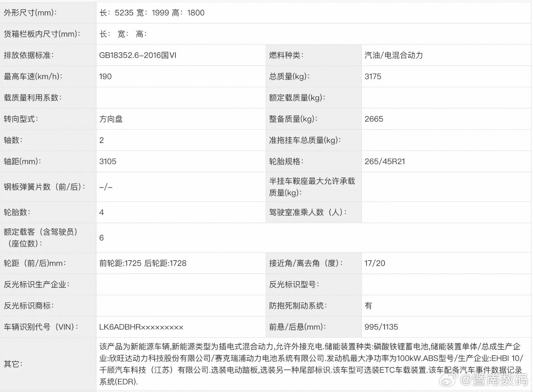Click the 车辆识别代号(VIN) label
The width and height of the screenshot is (533, 392).
pyautogui.click(x=41, y=327)
